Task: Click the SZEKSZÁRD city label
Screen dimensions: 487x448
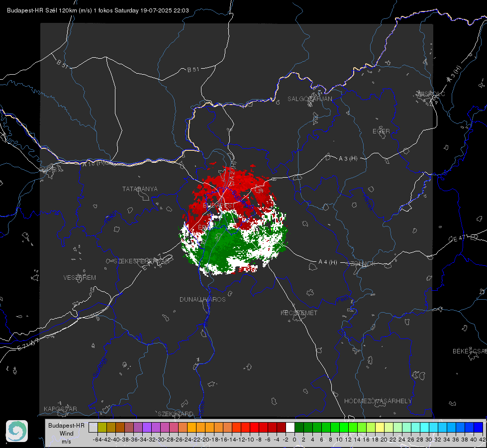Action: click(176, 414)
